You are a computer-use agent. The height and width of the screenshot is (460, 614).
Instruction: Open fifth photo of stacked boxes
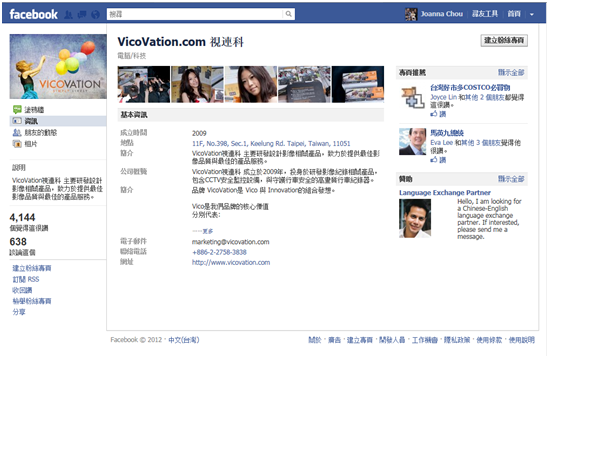pos(358,84)
